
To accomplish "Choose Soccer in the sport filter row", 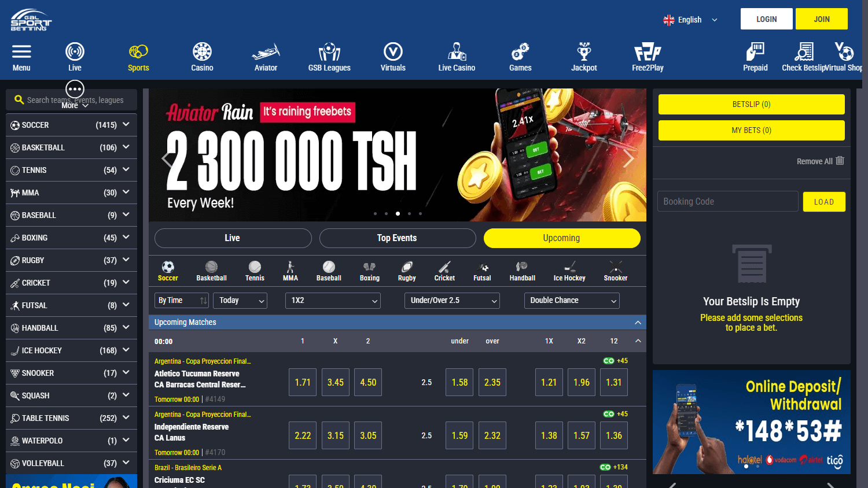I will click(168, 271).
